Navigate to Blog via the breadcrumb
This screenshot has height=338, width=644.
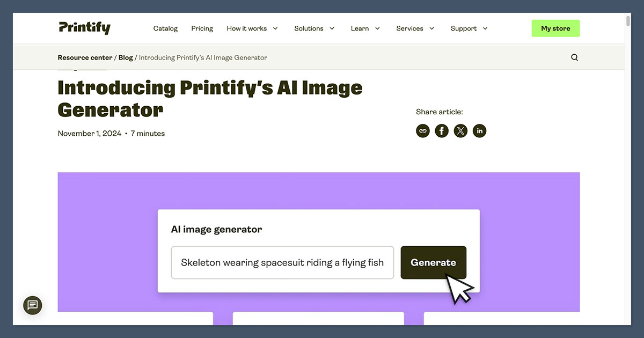click(125, 57)
